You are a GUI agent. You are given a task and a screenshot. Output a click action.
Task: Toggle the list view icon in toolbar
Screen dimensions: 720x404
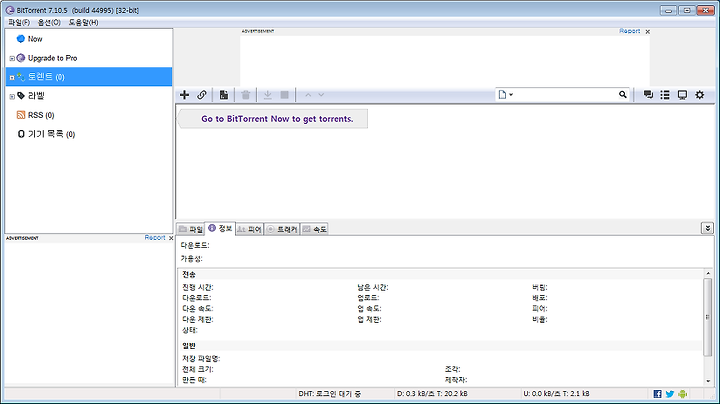click(665, 95)
